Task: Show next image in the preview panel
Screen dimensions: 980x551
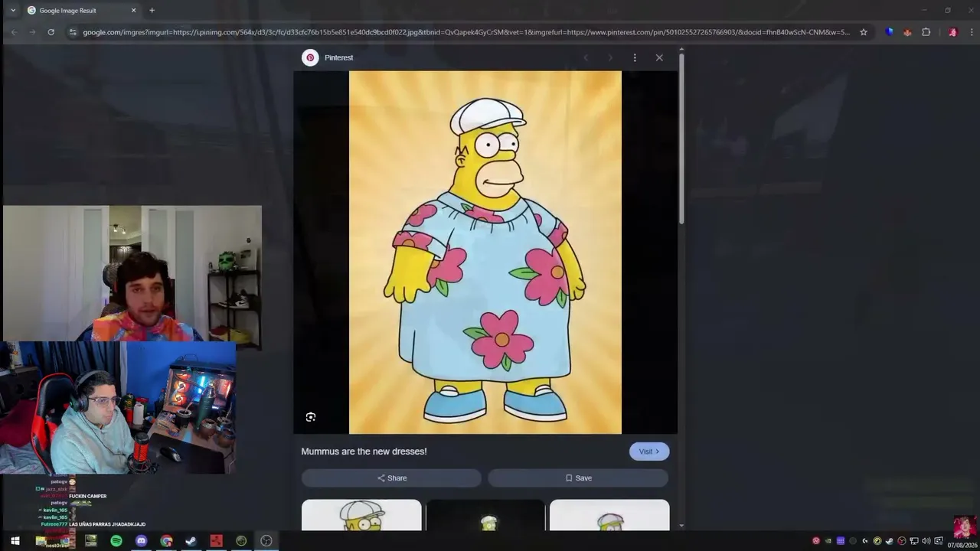Action: [x=610, y=57]
